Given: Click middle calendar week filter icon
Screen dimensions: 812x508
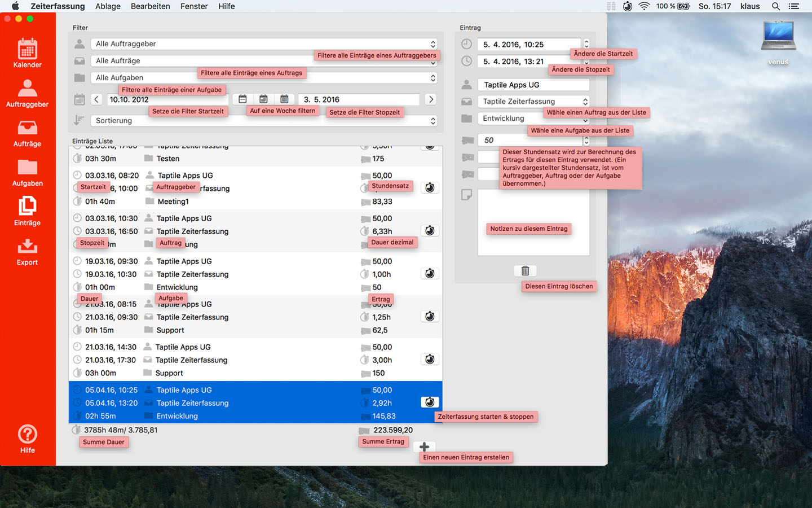Looking at the screenshot, I should tap(263, 99).
